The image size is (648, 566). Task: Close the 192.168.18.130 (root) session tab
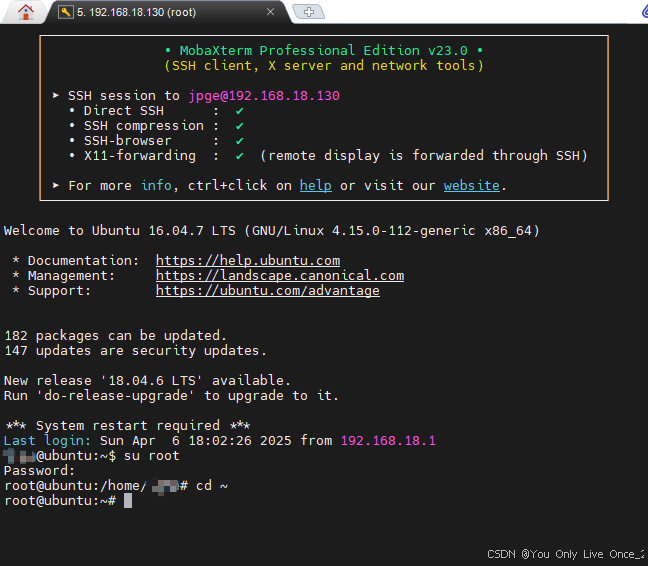click(x=270, y=12)
